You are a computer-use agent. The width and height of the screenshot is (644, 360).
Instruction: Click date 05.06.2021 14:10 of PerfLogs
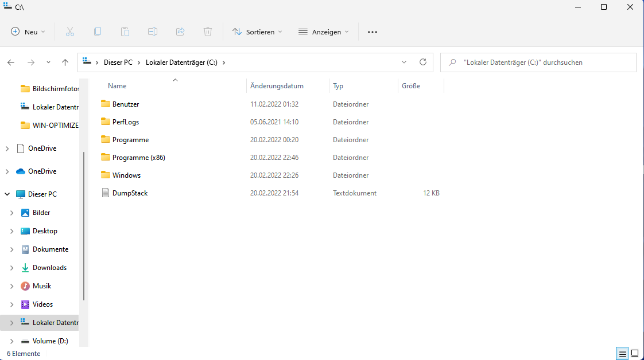pyautogui.click(x=274, y=122)
